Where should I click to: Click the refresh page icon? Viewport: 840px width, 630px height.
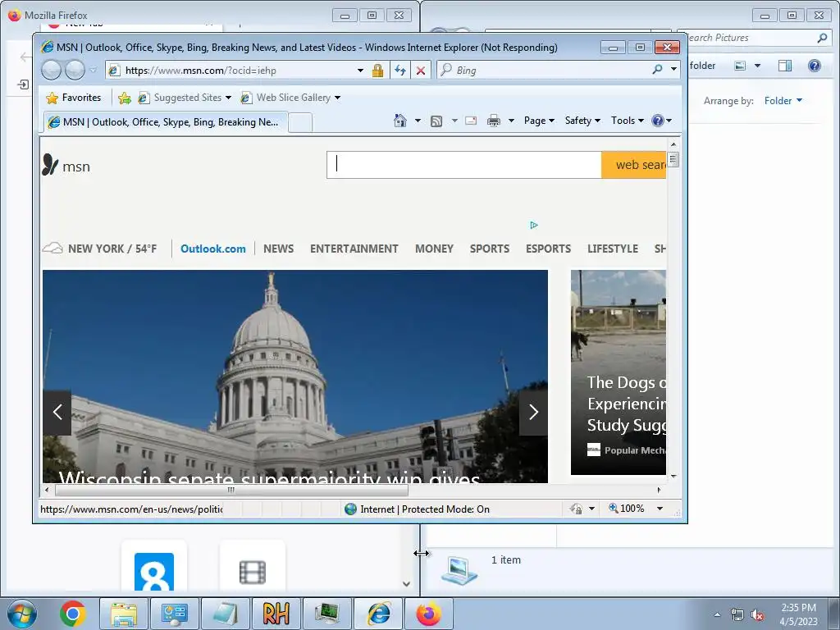[x=400, y=71]
